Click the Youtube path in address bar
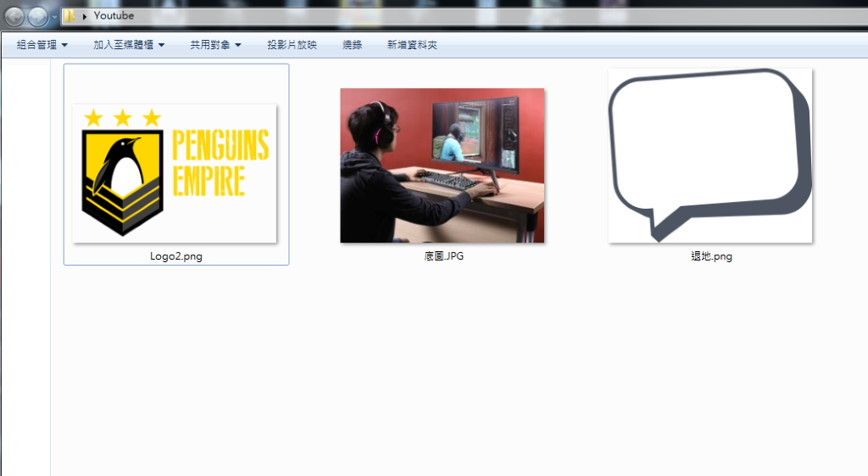 click(x=114, y=15)
